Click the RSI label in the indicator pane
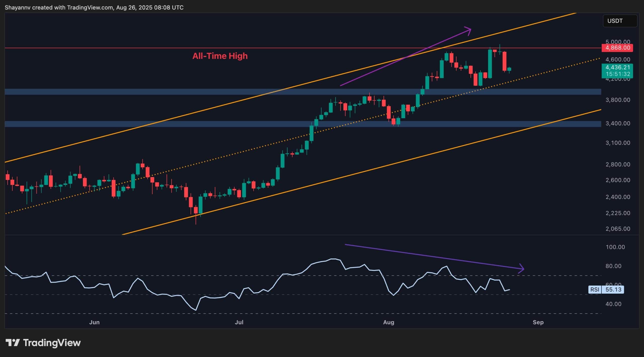 595,290
